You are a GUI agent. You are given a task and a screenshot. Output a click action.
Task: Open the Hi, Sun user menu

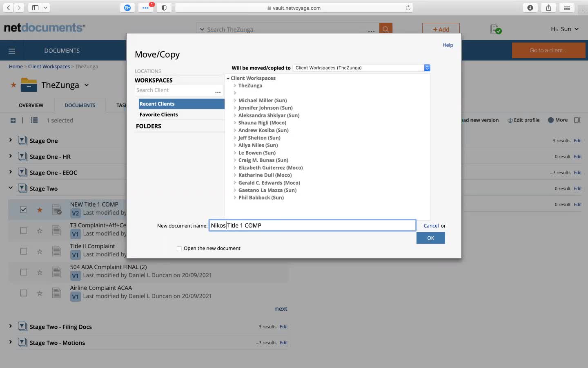(565, 29)
